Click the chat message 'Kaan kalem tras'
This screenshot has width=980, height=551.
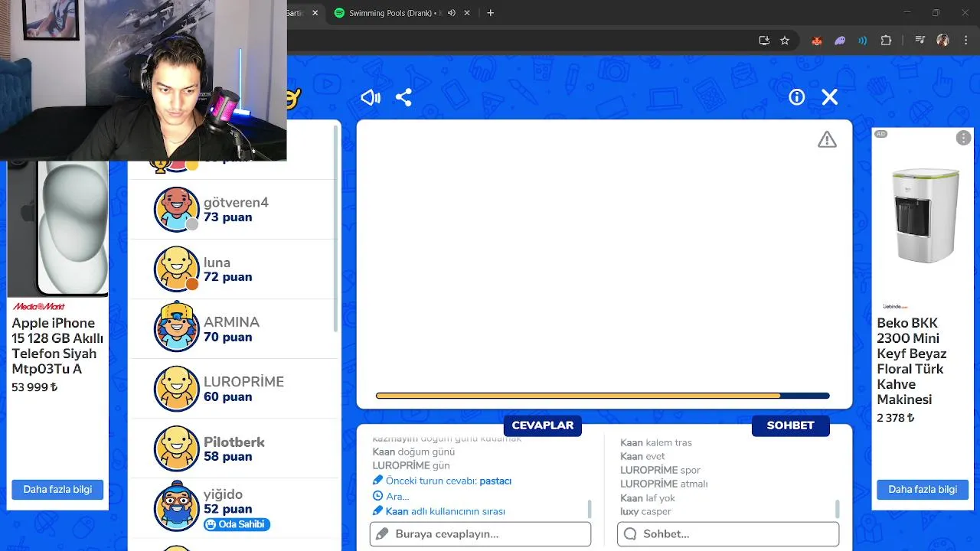tap(656, 442)
